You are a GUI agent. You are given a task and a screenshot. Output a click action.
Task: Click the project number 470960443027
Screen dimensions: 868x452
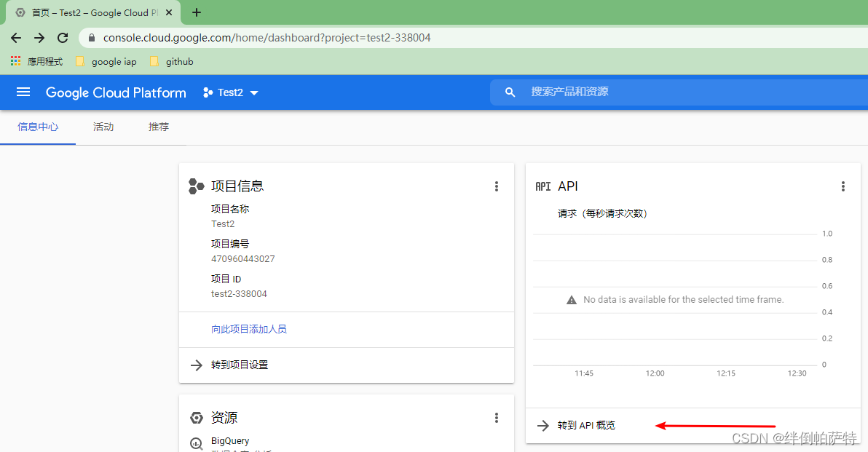click(243, 259)
